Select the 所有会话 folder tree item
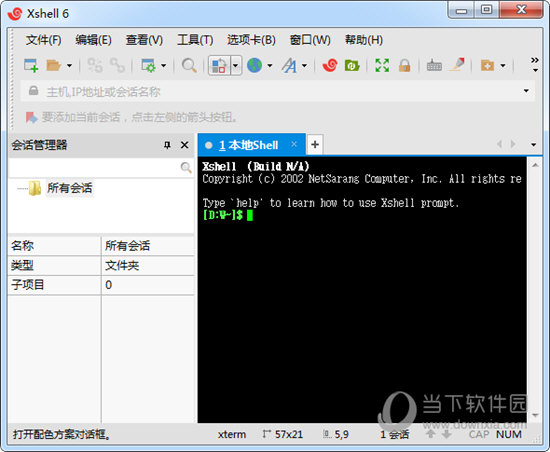 click(70, 188)
